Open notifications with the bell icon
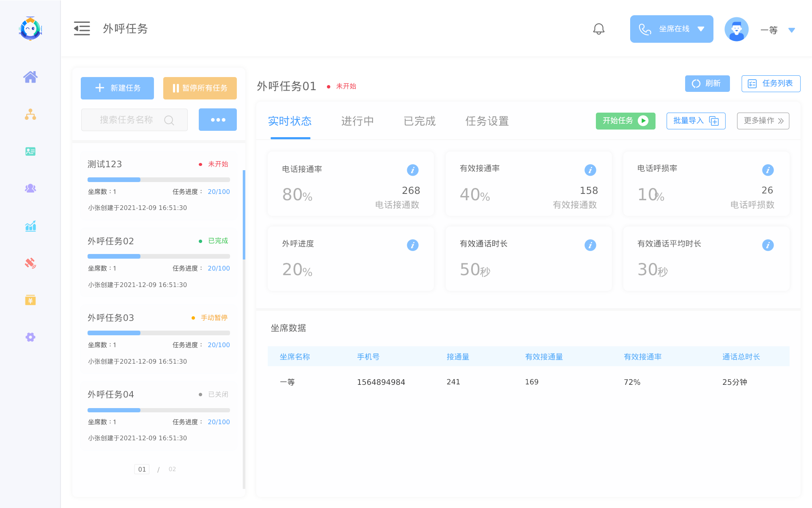Image resolution: width=812 pixels, height=508 pixels. point(599,29)
